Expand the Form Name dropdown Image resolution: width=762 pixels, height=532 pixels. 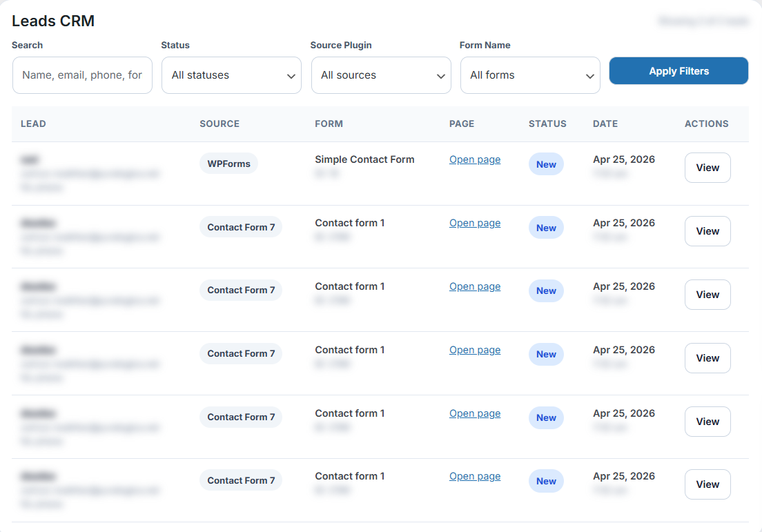tap(530, 75)
